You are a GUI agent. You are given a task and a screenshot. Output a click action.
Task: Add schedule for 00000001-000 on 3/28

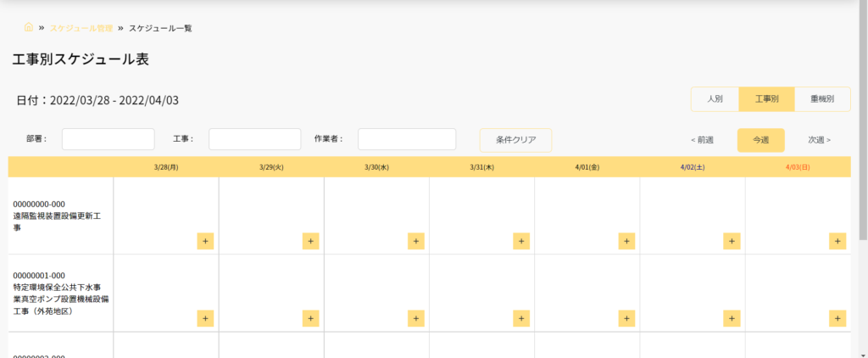point(205,318)
